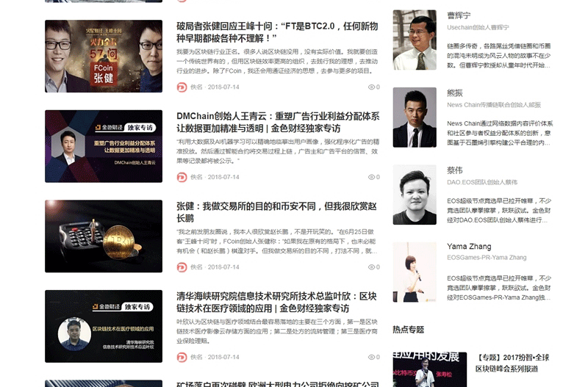Open article 张健：我做交易所的目的和币安不同

click(277, 212)
